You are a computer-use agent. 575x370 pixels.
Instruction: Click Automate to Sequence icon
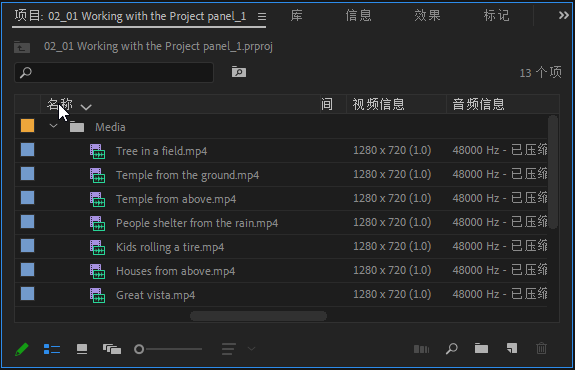(x=421, y=349)
